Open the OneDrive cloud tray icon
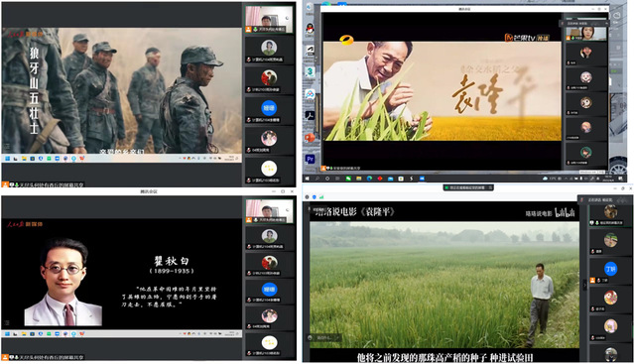The width and height of the screenshot is (634, 364). point(546,179)
